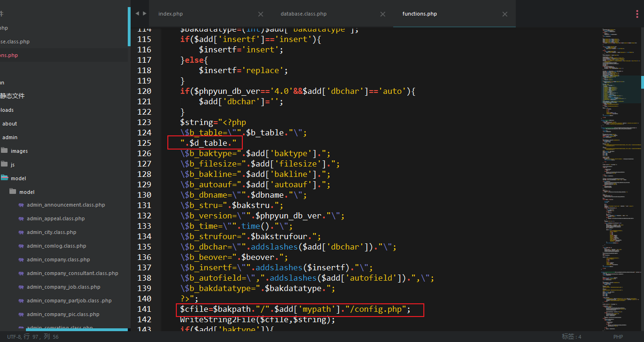Click PHP icon beside admin_company_pic.class.php
Screen dimensions: 644x342
[21, 315]
